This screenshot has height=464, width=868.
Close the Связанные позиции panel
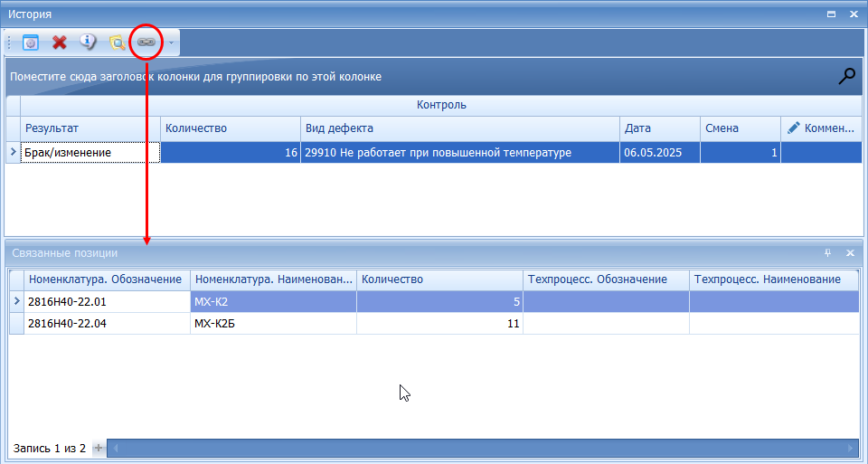(x=850, y=253)
